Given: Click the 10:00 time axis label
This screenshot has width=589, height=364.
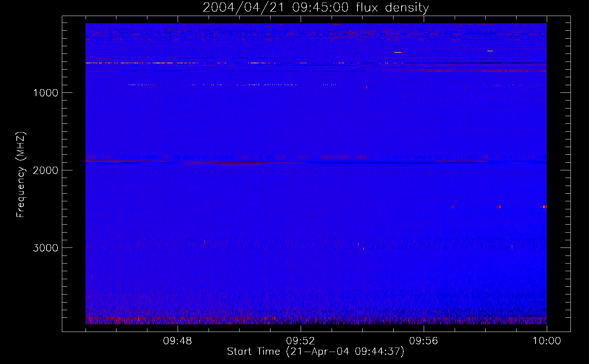Looking at the screenshot, I should click(547, 341).
